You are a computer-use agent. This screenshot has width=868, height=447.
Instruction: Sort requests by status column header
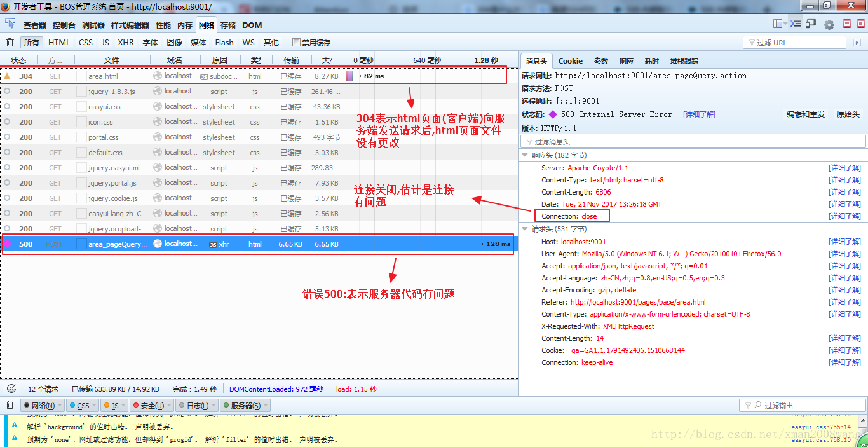point(19,60)
